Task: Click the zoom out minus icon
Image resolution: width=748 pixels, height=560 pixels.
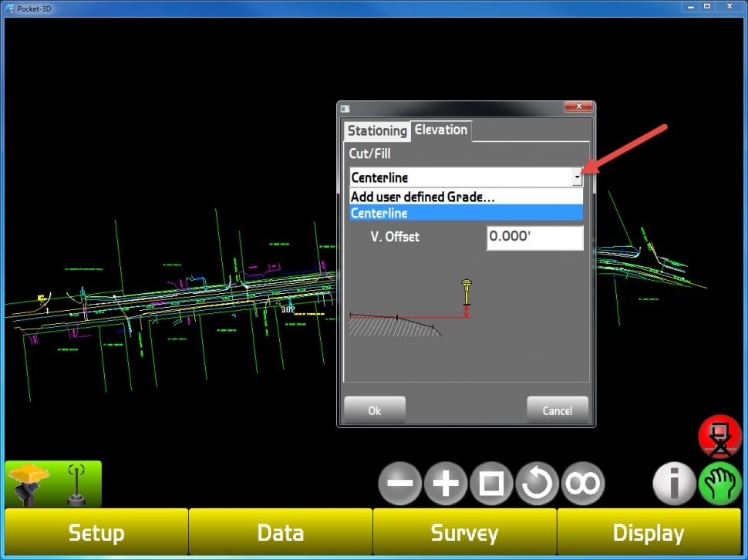Action: (x=400, y=484)
